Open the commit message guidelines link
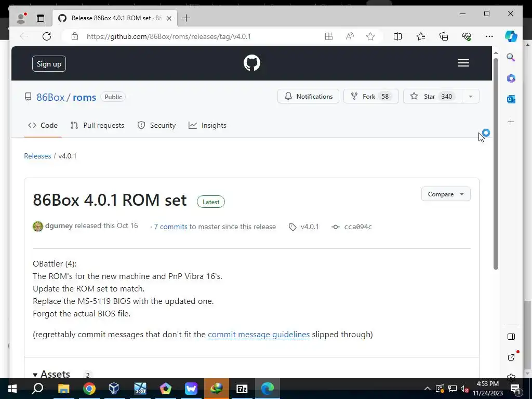The image size is (532, 399). click(x=259, y=335)
